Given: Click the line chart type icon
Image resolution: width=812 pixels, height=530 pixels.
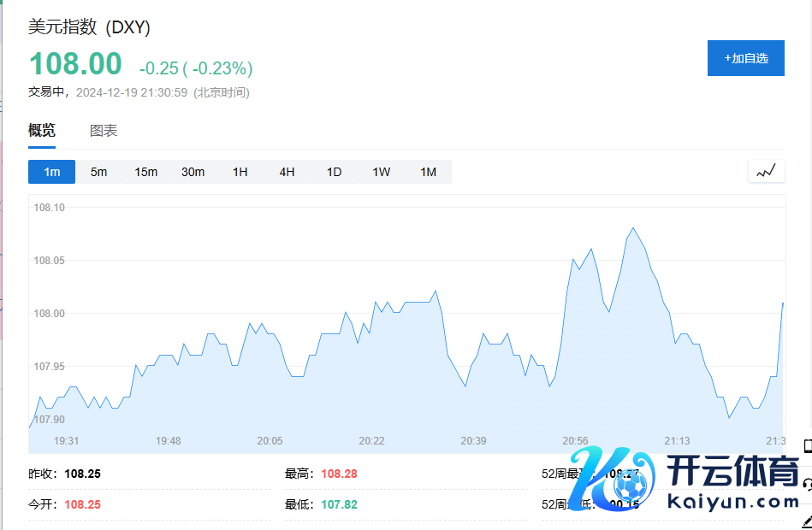Looking at the screenshot, I should (766, 171).
